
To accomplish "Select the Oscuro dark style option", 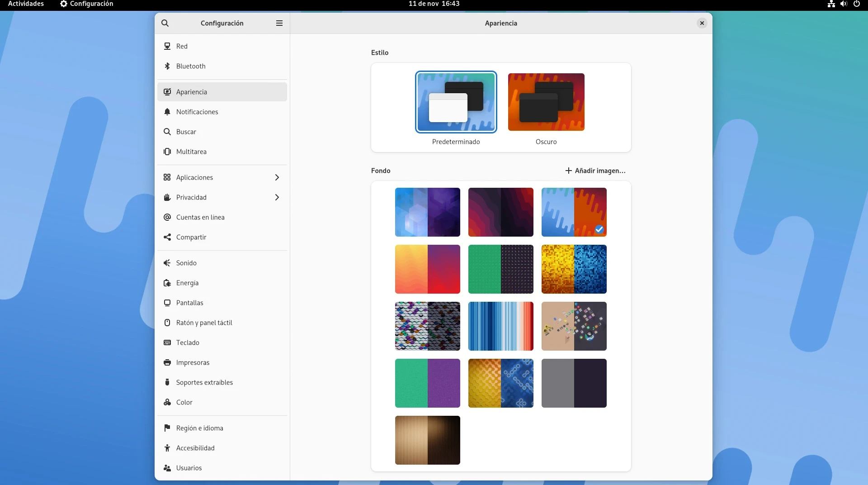I will tap(546, 102).
